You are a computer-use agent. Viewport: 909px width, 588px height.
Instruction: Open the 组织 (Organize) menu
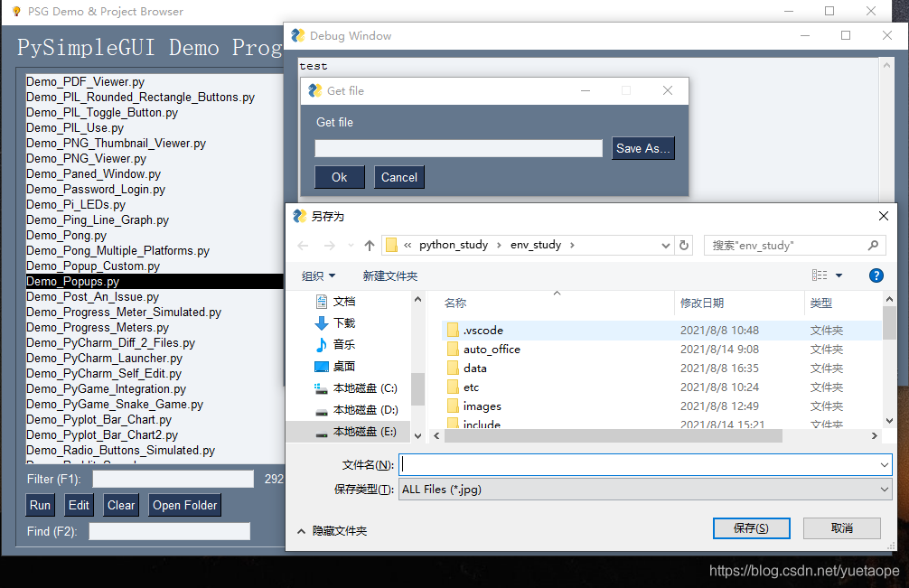pyautogui.click(x=318, y=276)
